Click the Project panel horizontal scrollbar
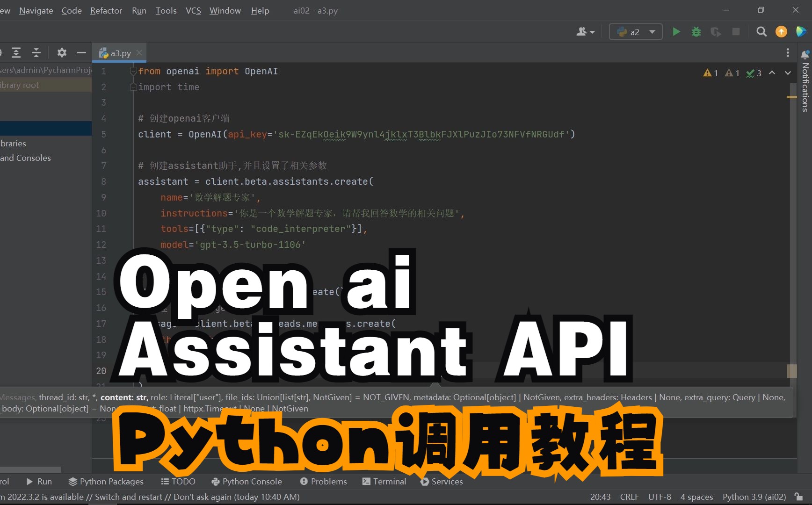This screenshot has height=505, width=812. coord(30,469)
